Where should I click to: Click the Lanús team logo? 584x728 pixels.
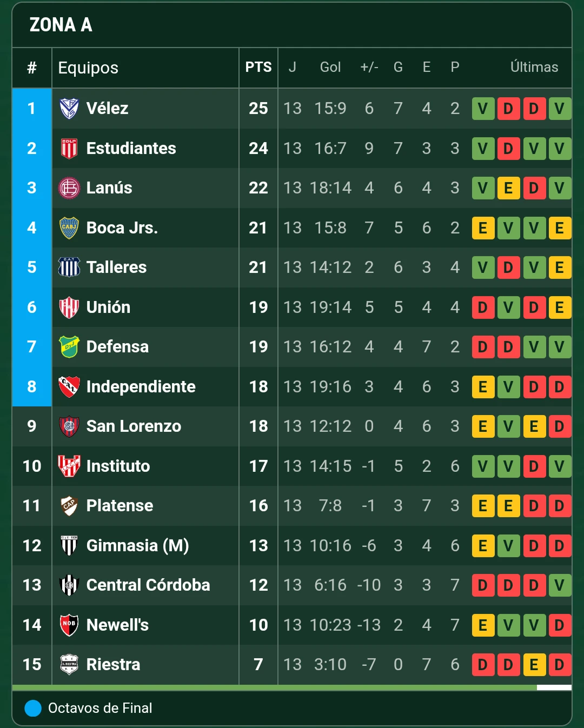[69, 188]
